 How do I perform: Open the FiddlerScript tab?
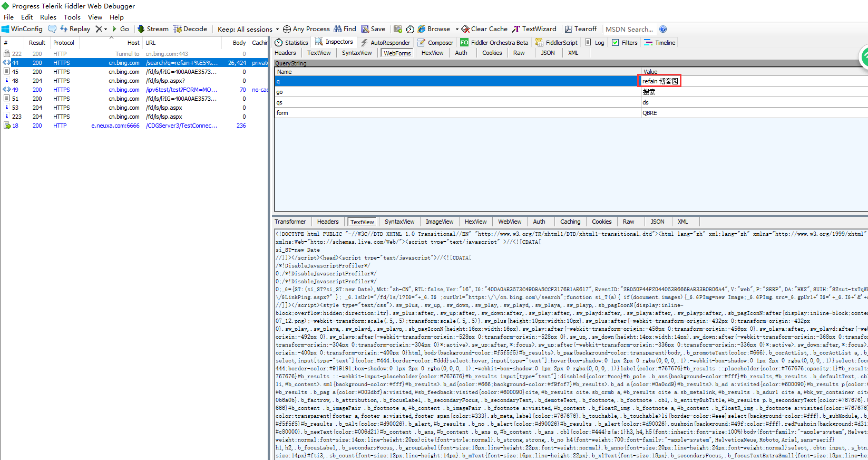557,42
